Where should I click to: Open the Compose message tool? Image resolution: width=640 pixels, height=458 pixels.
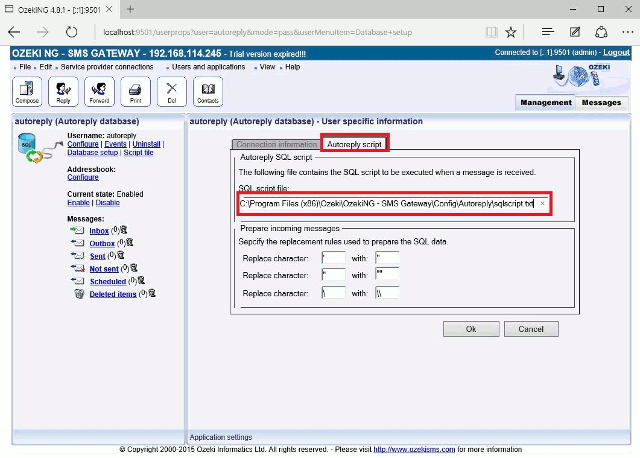click(x=27, y=91)
